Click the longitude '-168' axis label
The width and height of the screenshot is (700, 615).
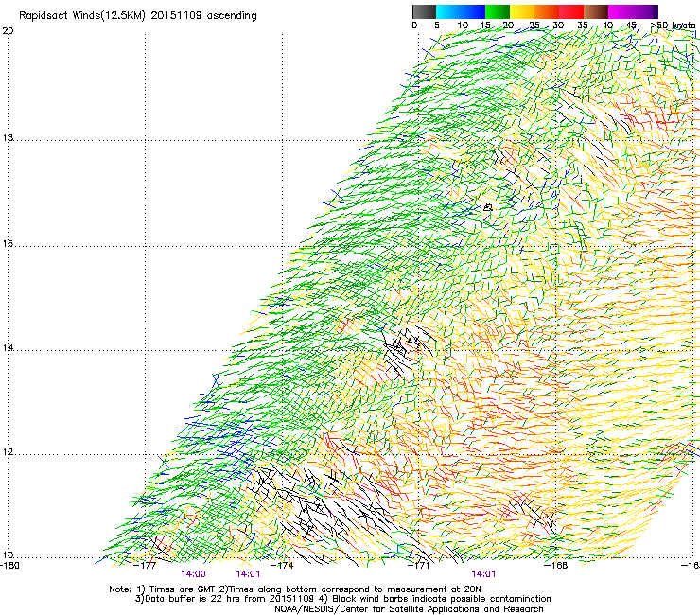tap(556, 566)
